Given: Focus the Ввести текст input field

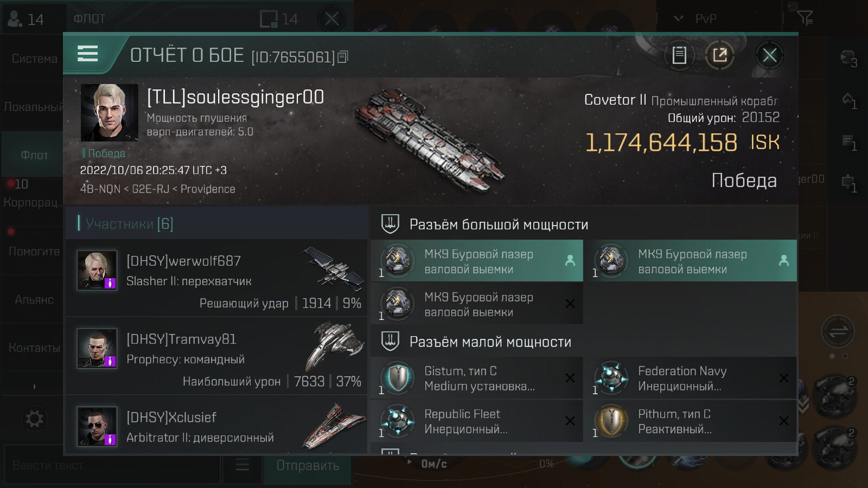Looking at the screenshot, I should pyautogui.click(x=112, y=465).
